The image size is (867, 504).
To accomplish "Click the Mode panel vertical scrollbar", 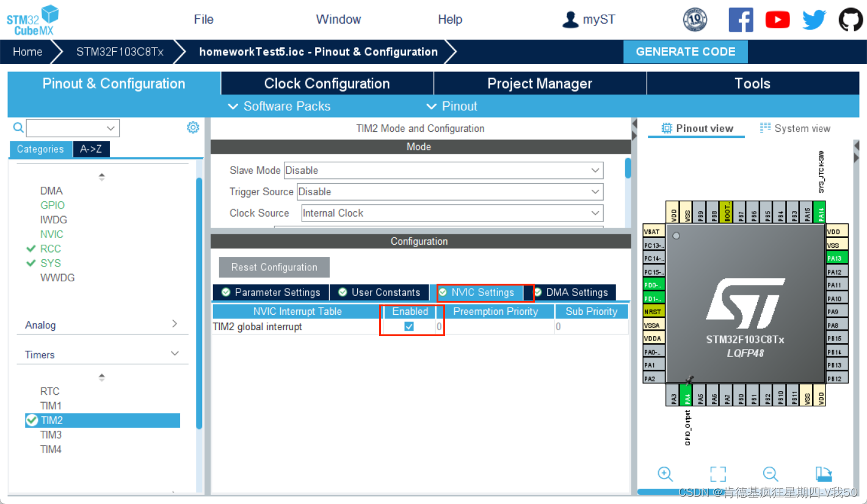I will tap(628, 168).
